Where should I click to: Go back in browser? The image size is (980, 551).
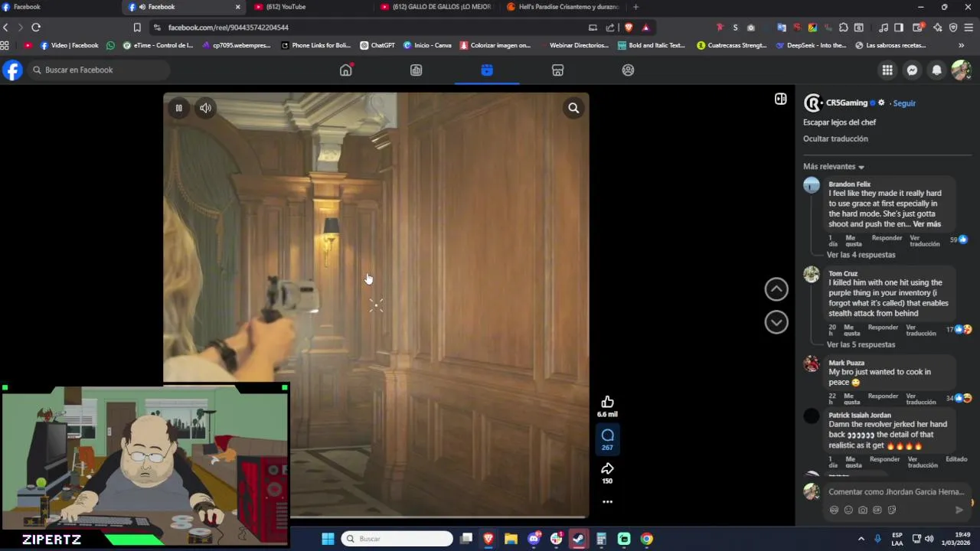[x=5, y=28]
